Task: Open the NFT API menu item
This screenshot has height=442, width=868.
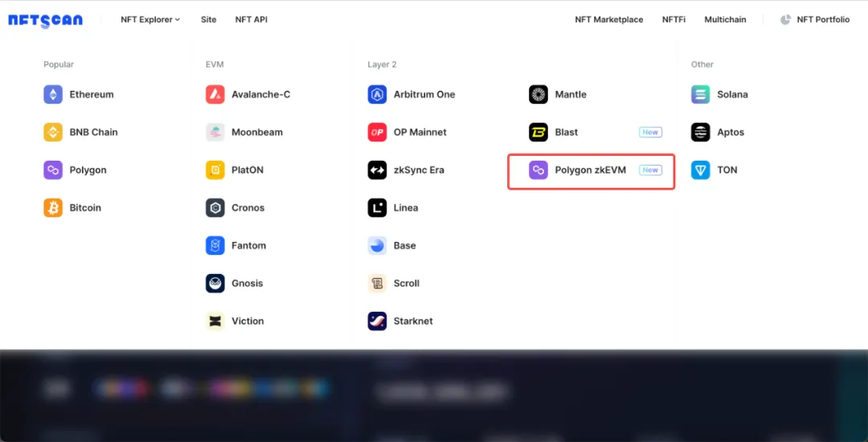Action: click(252, 19)
